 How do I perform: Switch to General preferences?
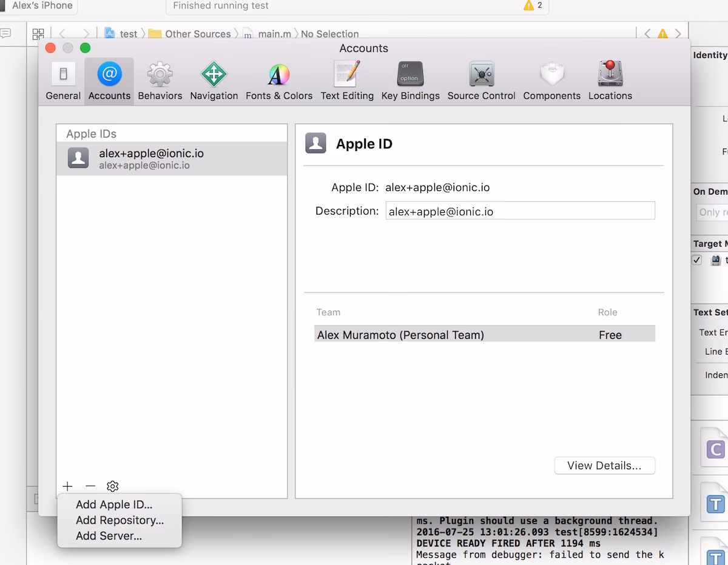62,79
